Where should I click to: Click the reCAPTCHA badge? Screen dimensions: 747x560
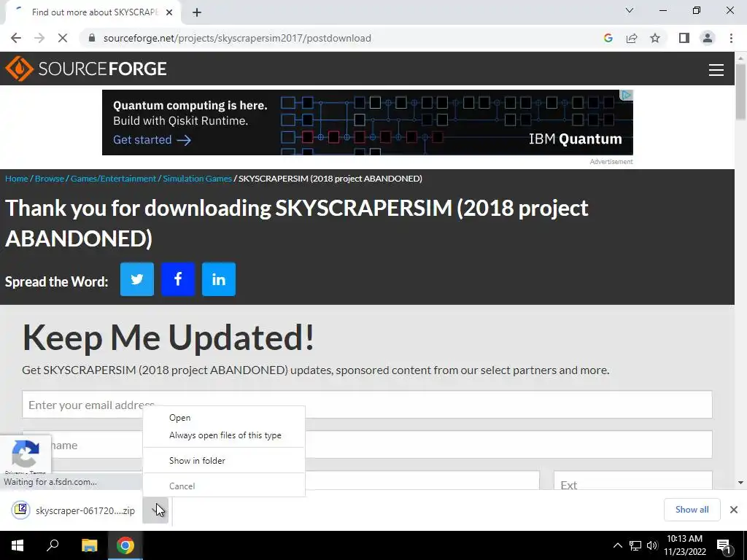(26, 454)
